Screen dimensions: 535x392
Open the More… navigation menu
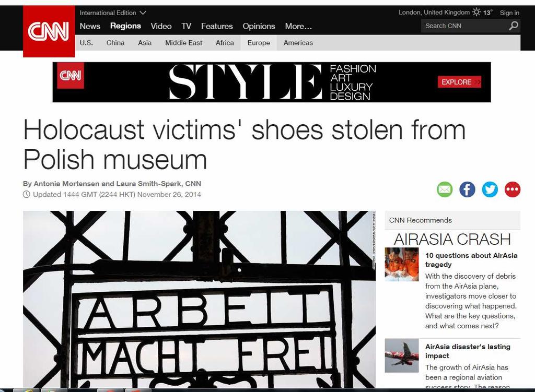[x=298, y=26]
